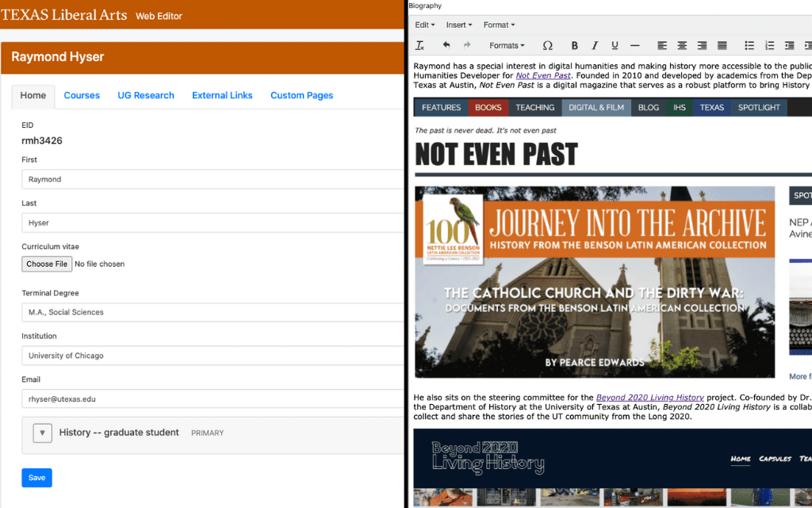Viewport: 812px width, 508px height.
Task: Insert a horizontal line
Action: click(635, 45)
